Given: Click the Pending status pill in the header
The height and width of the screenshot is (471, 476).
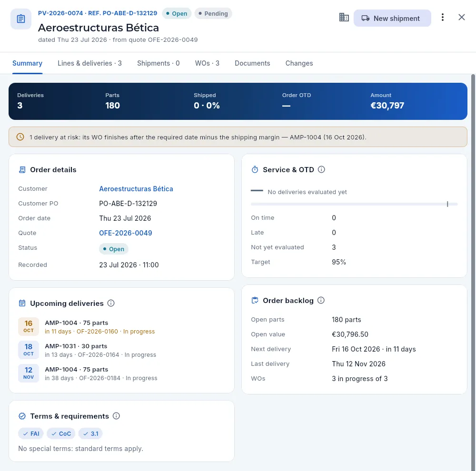Looking at the screenshot, I should pyautogui.click(x=213, y=14).
